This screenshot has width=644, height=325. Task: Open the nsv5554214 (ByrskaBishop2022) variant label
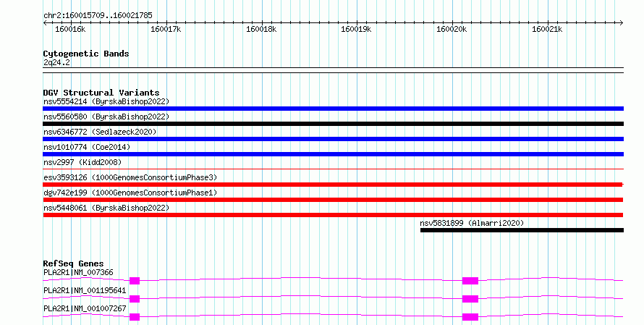pyautogui.click(x=106, y=101)
